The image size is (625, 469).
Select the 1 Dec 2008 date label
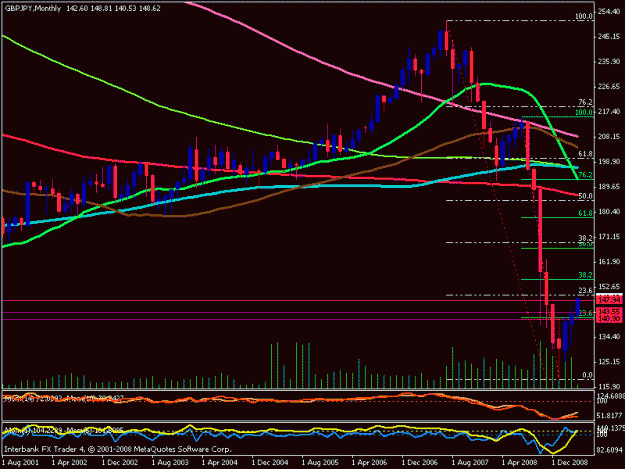click(570, 463)
